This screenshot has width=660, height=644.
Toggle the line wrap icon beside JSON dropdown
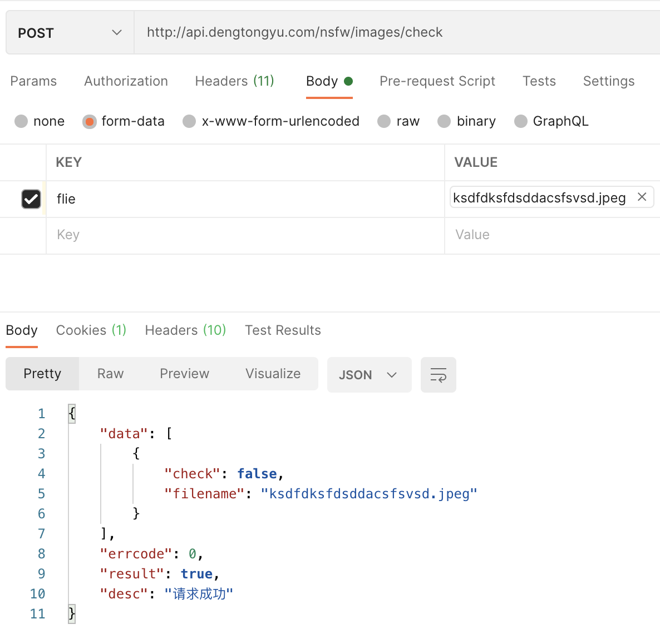coord(439,374)
